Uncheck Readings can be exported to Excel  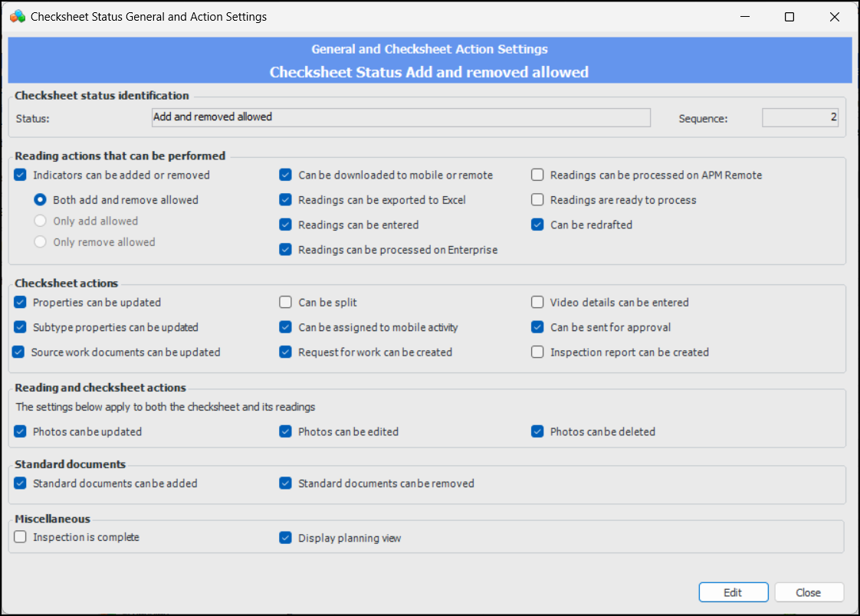[x=286, y=200]
